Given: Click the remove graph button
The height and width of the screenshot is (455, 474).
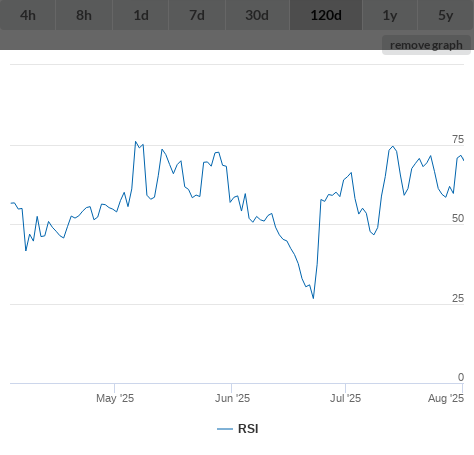Looking at the screenshot, I should (x=426, y=45).
